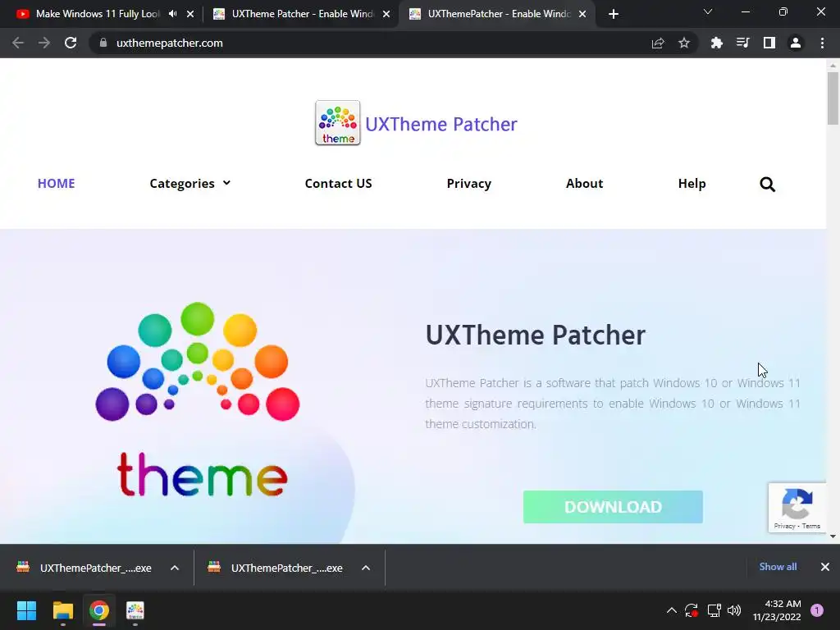The image size is (840, 630).
Task: Expand the Categories dropdown menu
Action: click(x=190, y=183)
